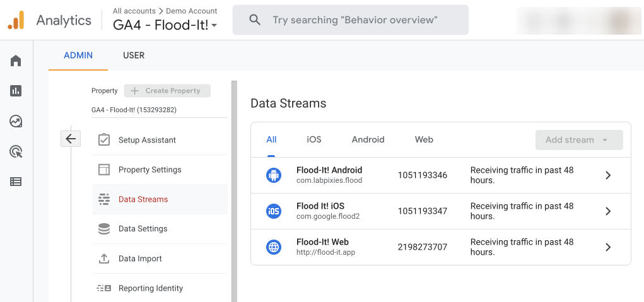Click the Property Settings layout icon
The image size is (644, 302).
pyautogui.click(x=104, y=170)
